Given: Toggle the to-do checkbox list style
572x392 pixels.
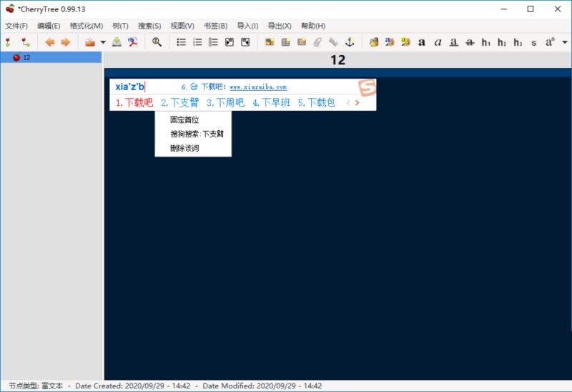Looking at the screenshot, I should [x=213, y=42].
